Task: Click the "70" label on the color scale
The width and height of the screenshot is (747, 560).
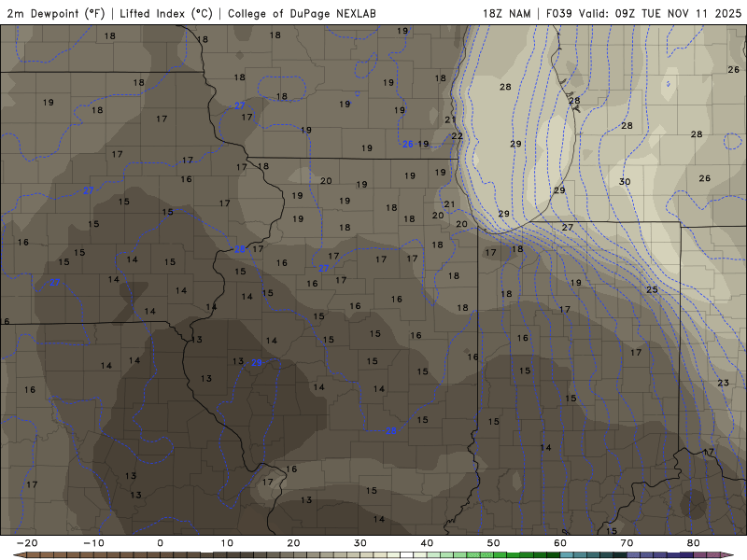Action: pos(627,543)
